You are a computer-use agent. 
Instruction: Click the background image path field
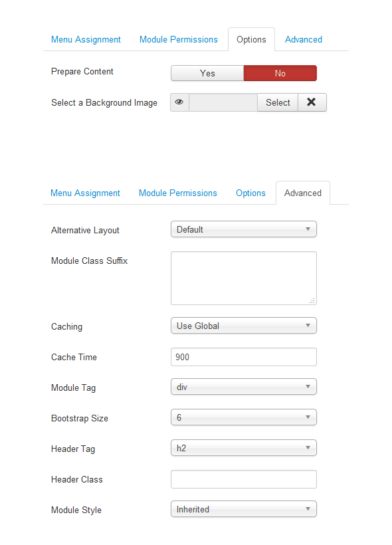223,102
